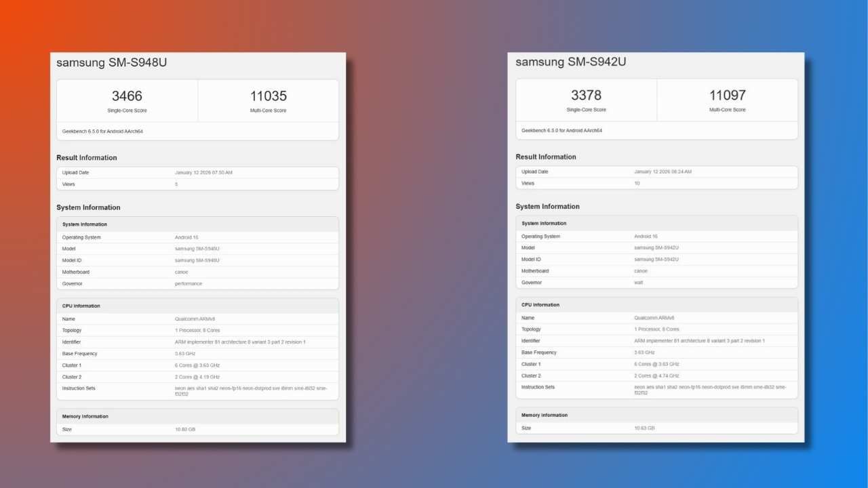Click the samsung SM-S948U title link
The width and height of the screenshot is (868, 488).
click(112, 62)
